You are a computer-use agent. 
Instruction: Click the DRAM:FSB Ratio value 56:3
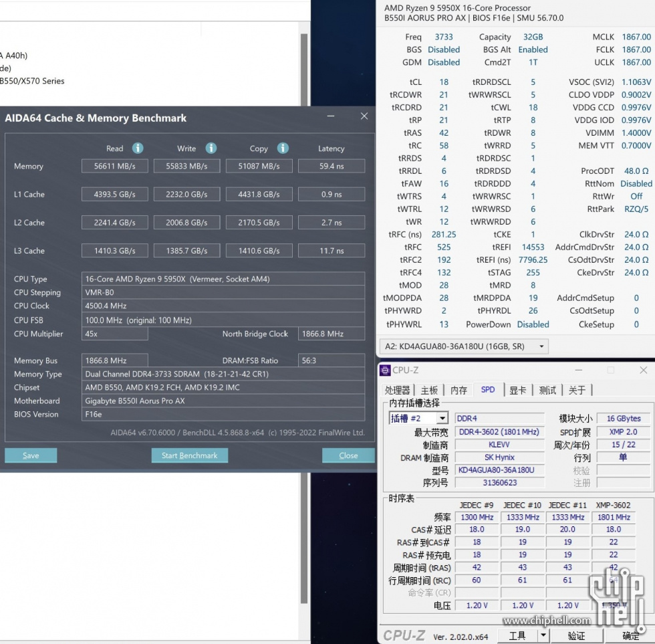332,360
